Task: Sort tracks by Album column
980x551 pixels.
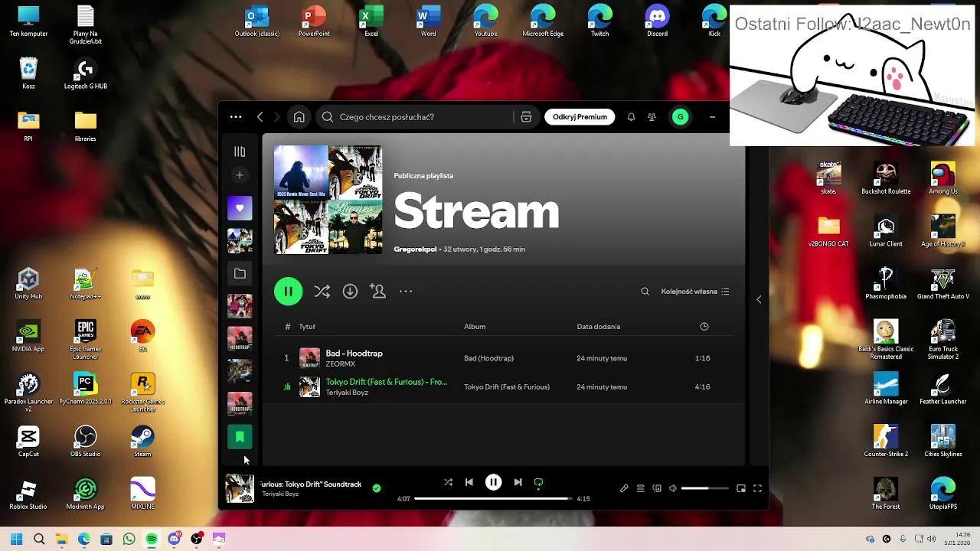Action: click(475, 327)
